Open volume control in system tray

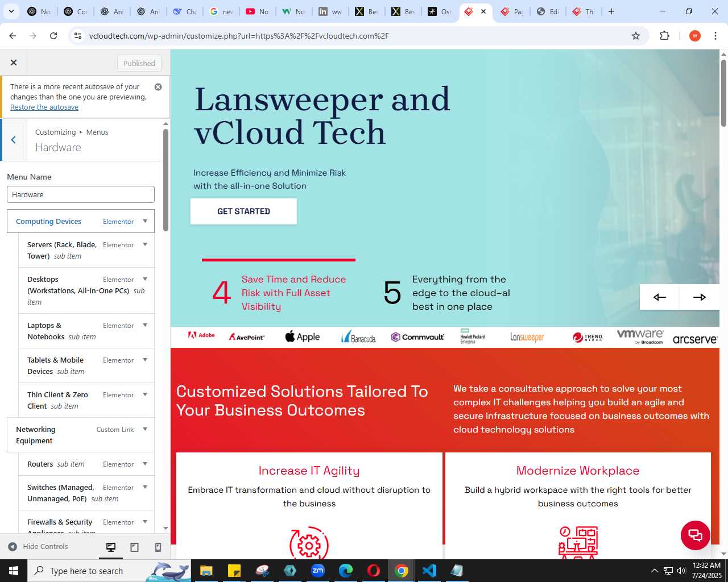point(681,571)
